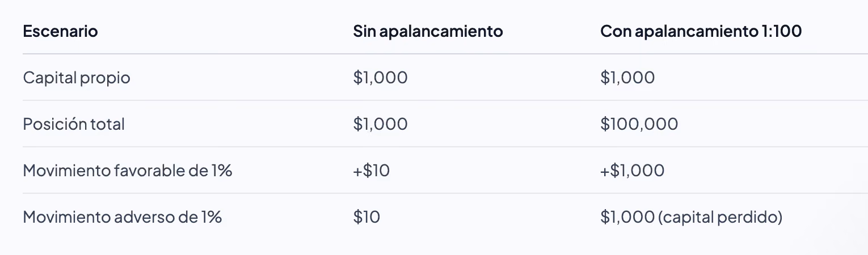This screenshot has width=868, height=255.
Task: Click leveraged $1,000 in Capital propio row
Action: [627, 78]
